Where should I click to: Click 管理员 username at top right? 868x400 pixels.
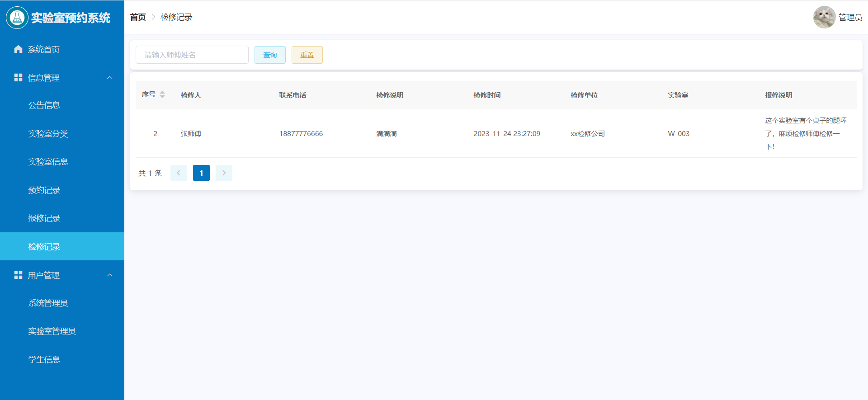pos(850,17)
